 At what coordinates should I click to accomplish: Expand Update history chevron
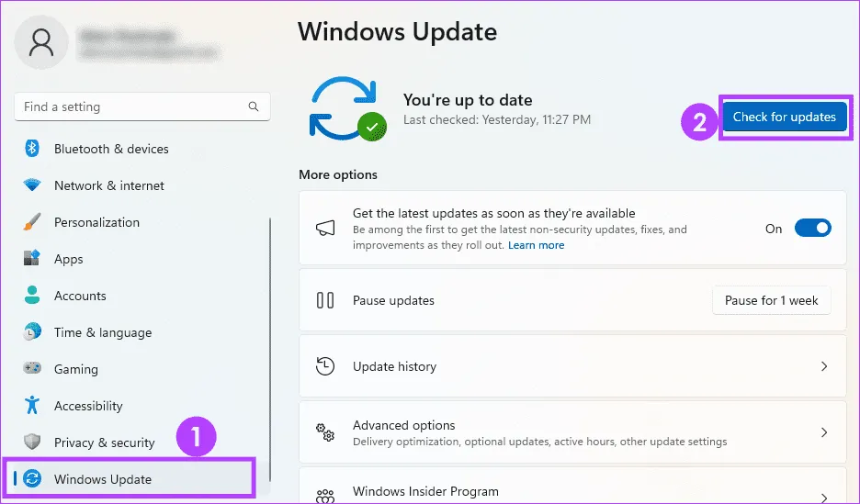[x=824, y=366]
